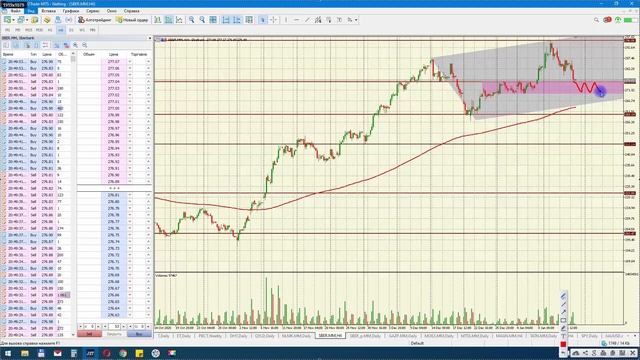Open the objects dropdown at toolbar end
The height and width of the screenshot is (360, 640).
tap(356, 20)
